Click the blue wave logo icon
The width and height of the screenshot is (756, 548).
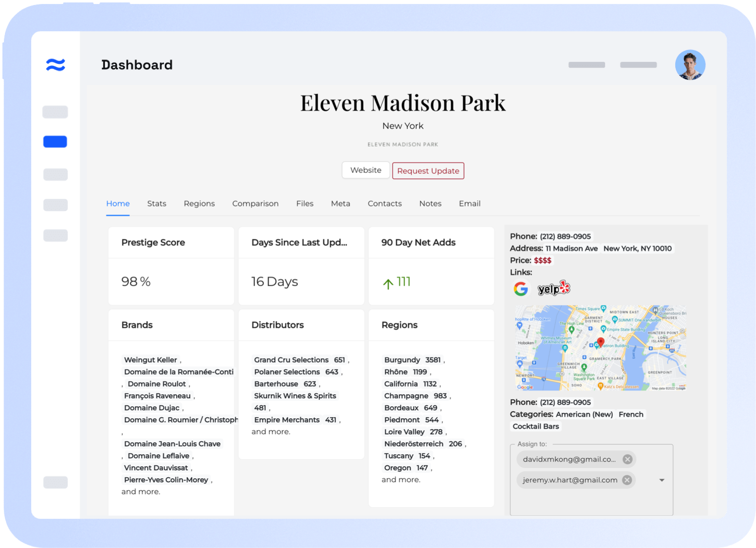point(55,64)
